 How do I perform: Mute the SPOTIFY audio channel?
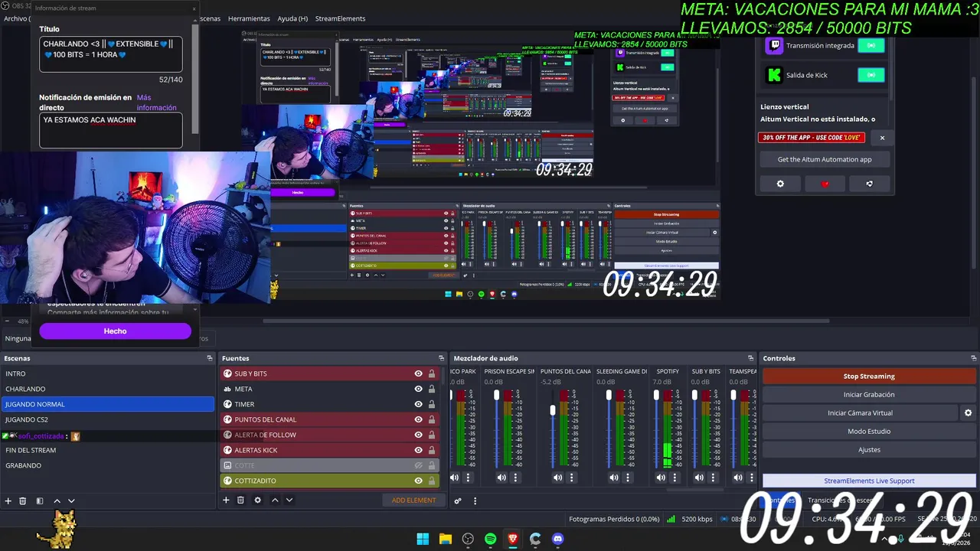pyautogui.click(x=661, y=478)
